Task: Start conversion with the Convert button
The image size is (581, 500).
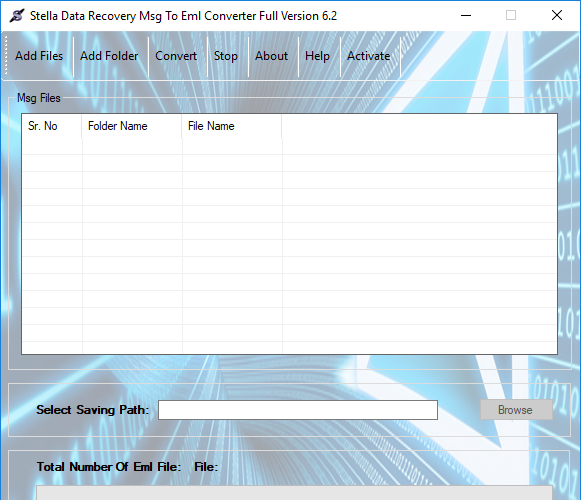Action: coord(176,56)
